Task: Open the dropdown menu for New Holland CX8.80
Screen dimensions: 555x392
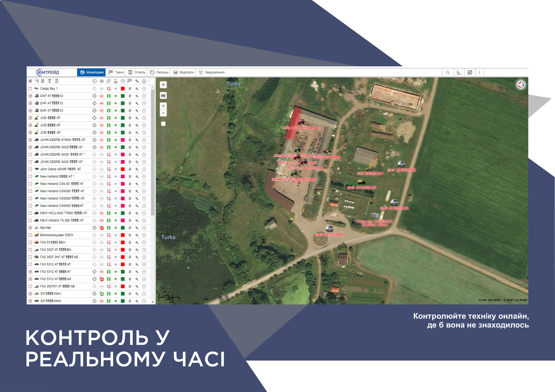Action: (144, 184)
